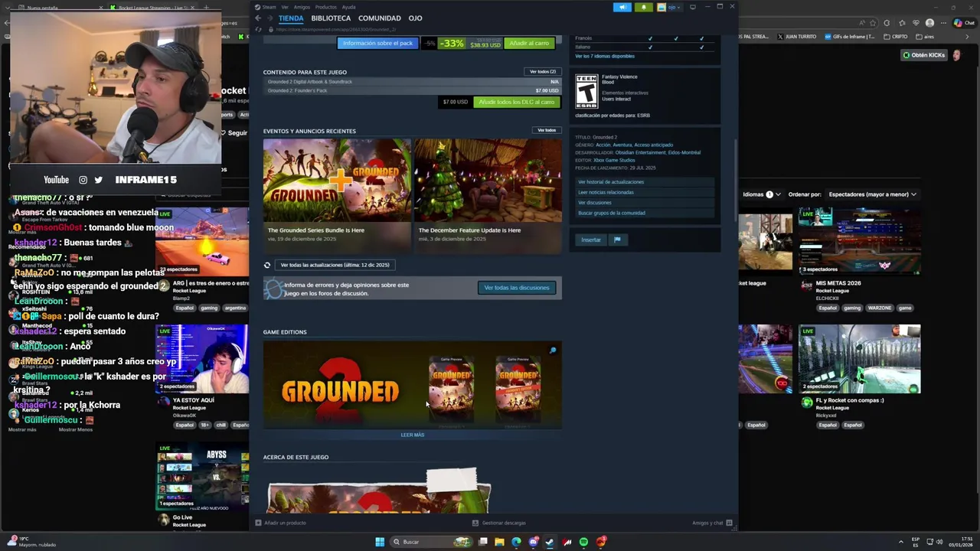Open Steam announcements megaphone button
The height and width of the screenshot is (551, 980).
[622, 7]
